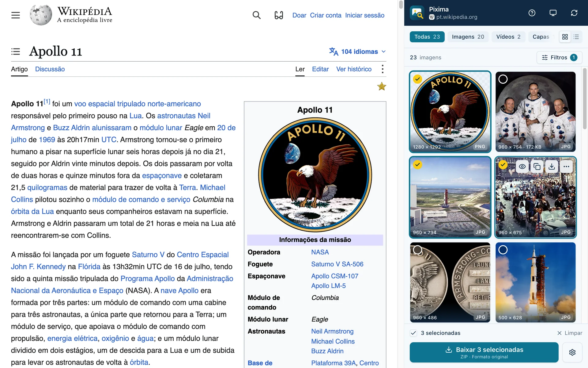Open the appearance glasses icon
Viewport: 588px width, 368px height.
coord(279,15)
